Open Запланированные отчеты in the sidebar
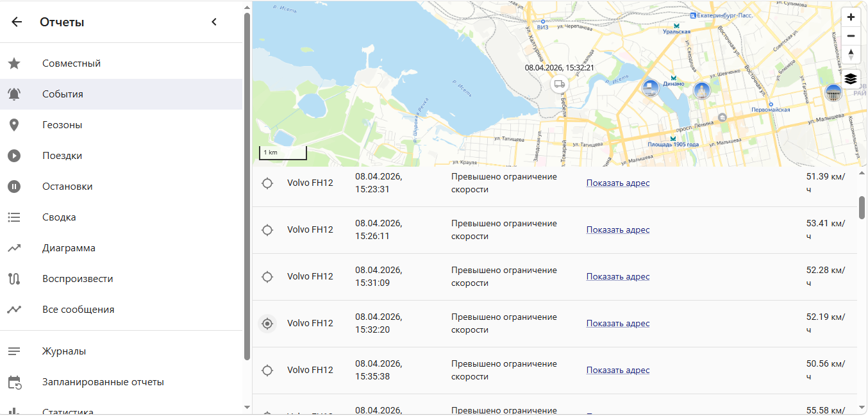Screen dimensions: 868x416 [122, 382]
